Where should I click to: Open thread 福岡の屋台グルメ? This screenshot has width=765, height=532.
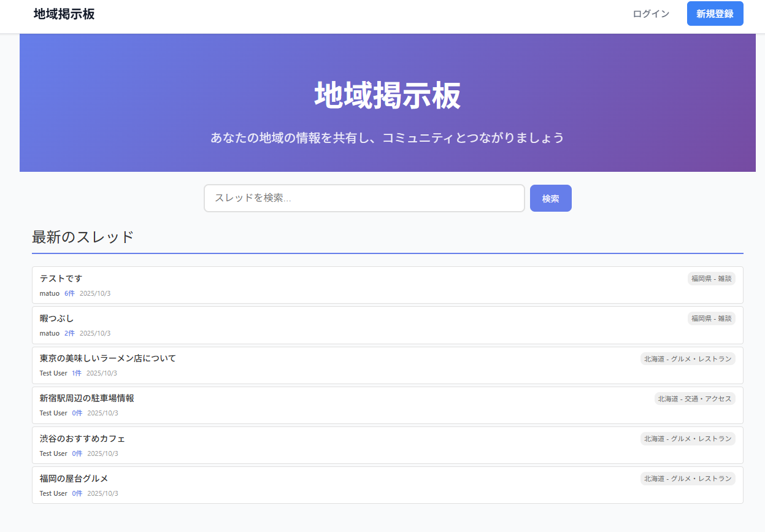click(74, 479)
